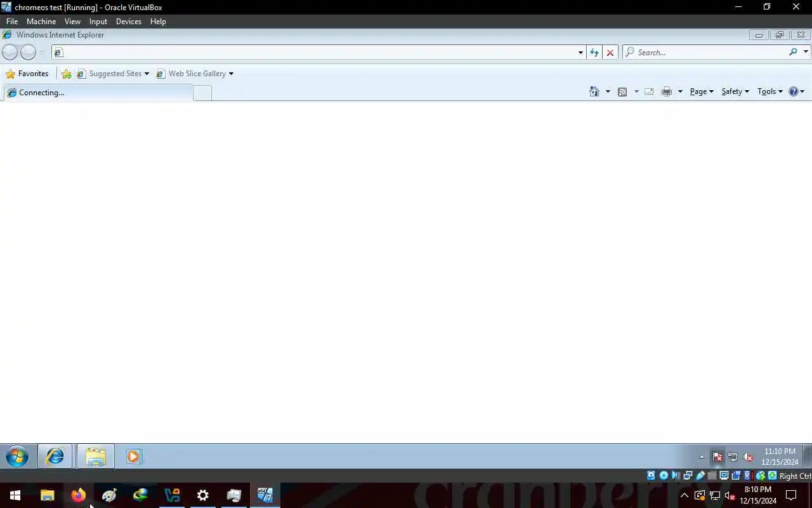Image resolution: width=812 pixels, height=508 pixels.
Task: Click Add to Favorites Bar star icon
Action: coord(67,74)
